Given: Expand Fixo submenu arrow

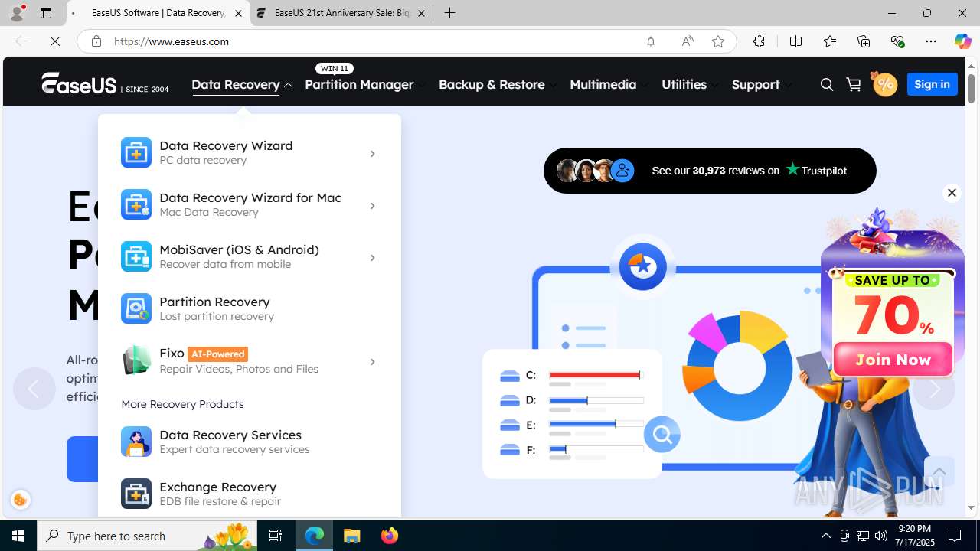Looking at the screenshot, I should click(372, 362).
